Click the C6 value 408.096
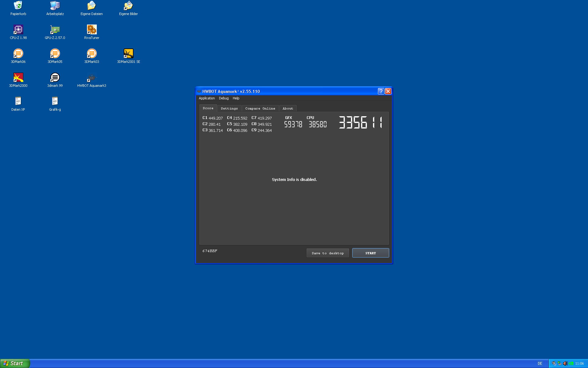This screenshot has width=588, height=368. pos(240,130)
